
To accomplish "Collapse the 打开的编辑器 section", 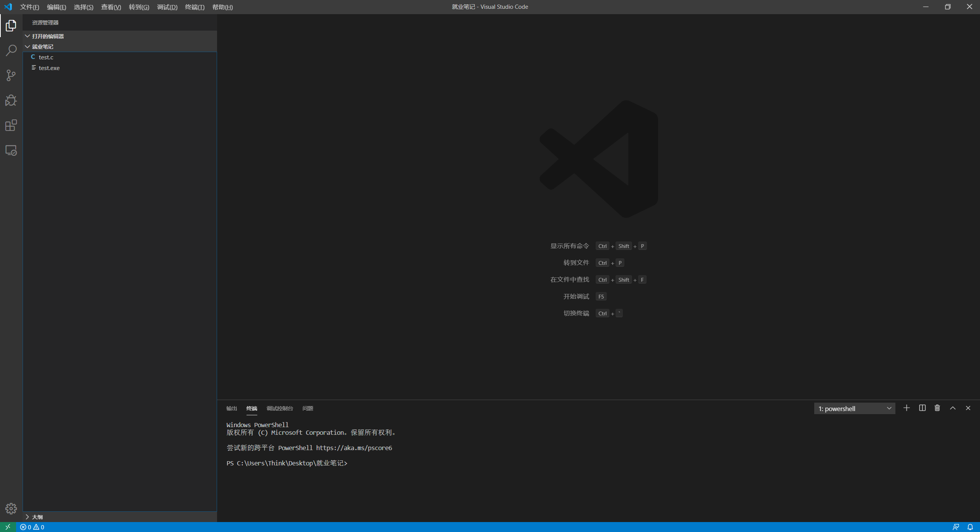I will 120,36.
